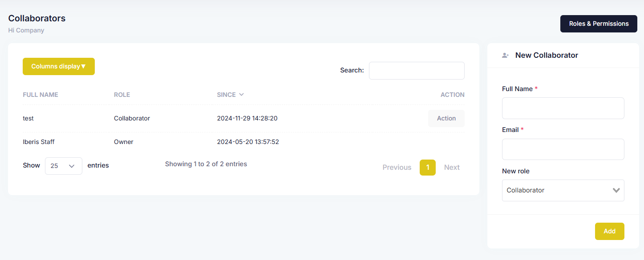
Task: Sort the table by Full Name column
Action: coord(41,95)
